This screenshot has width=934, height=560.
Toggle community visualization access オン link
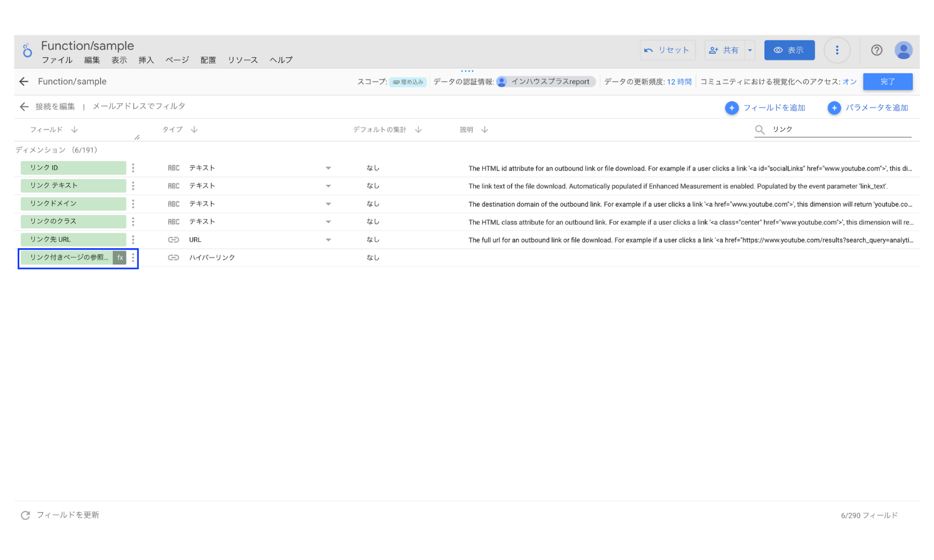pyautogui.click(x=850, y=82)
